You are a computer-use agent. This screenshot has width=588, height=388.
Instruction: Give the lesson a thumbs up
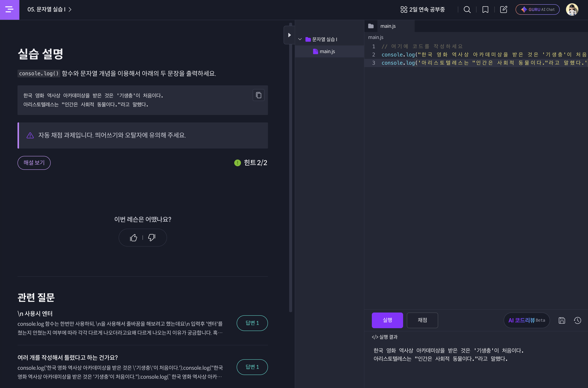(134, 238)
